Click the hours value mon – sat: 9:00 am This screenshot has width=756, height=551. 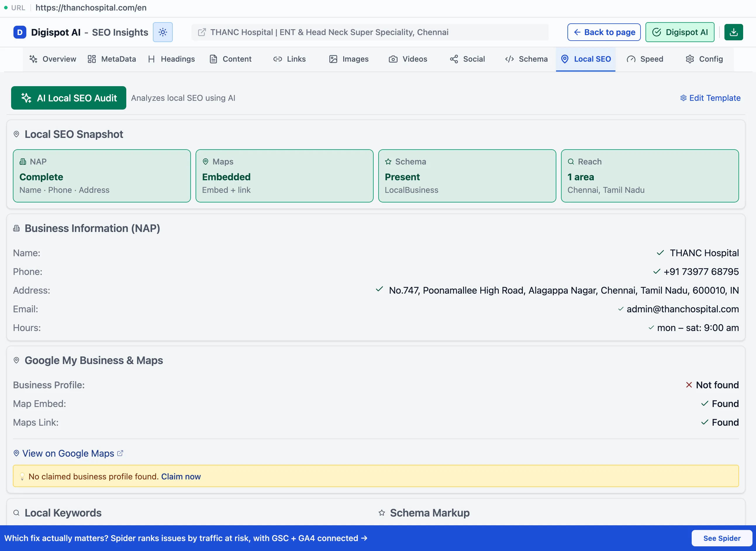click(x=698, y=328)
